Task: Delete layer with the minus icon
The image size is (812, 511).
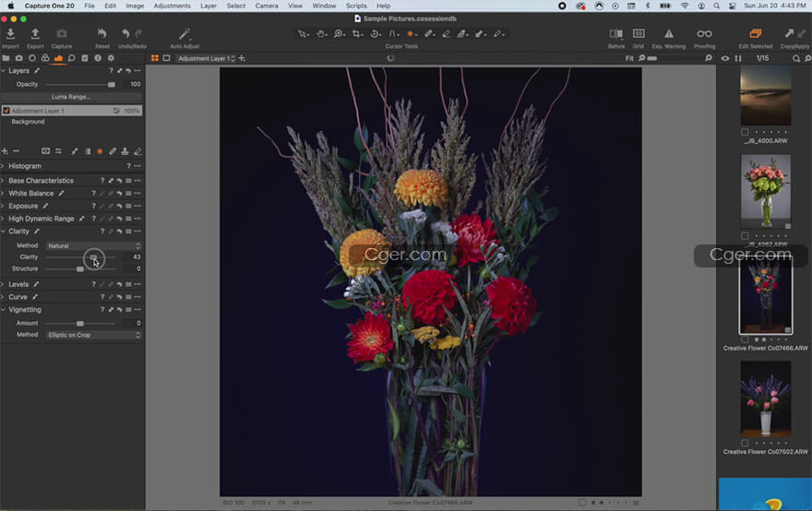Action: pyautogui.click(x=16, y=151)
